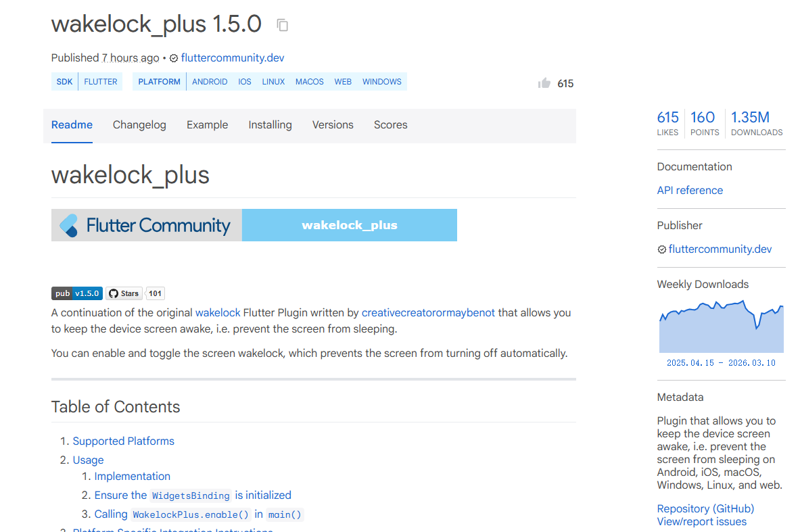Click verified publisher badge beside Published date
The height and width of the screenshot is (532, 800).
point(174,58)
